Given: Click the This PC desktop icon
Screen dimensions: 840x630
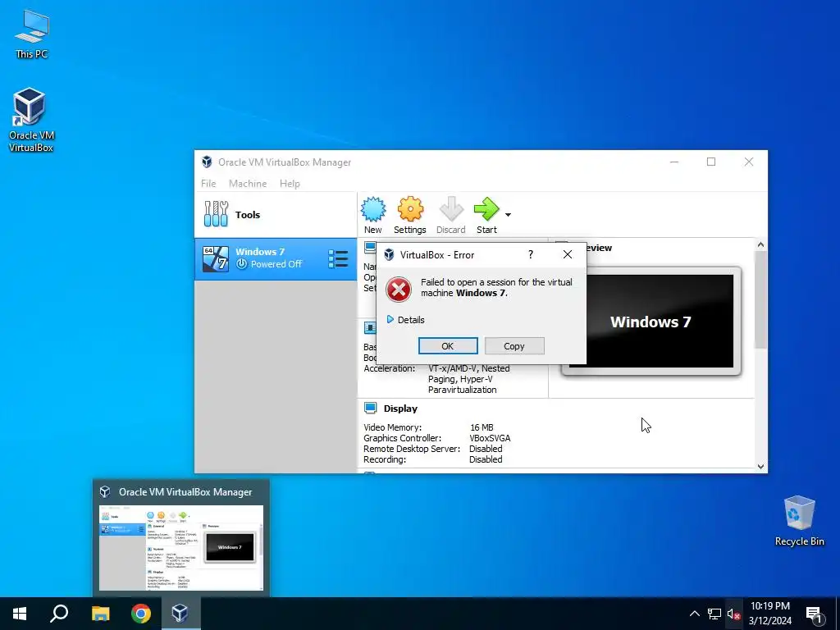Looking at the screenshot, I should tap(32, 34).
